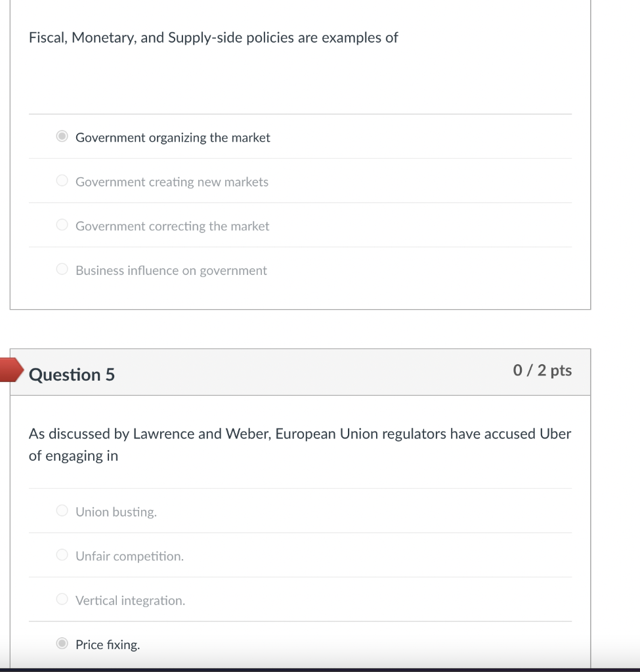Image resolution: width=640 pixels, height=672 pixels.
Task: Click the 'Unfair competition.' answer text
Action: [x=129, y=556]
